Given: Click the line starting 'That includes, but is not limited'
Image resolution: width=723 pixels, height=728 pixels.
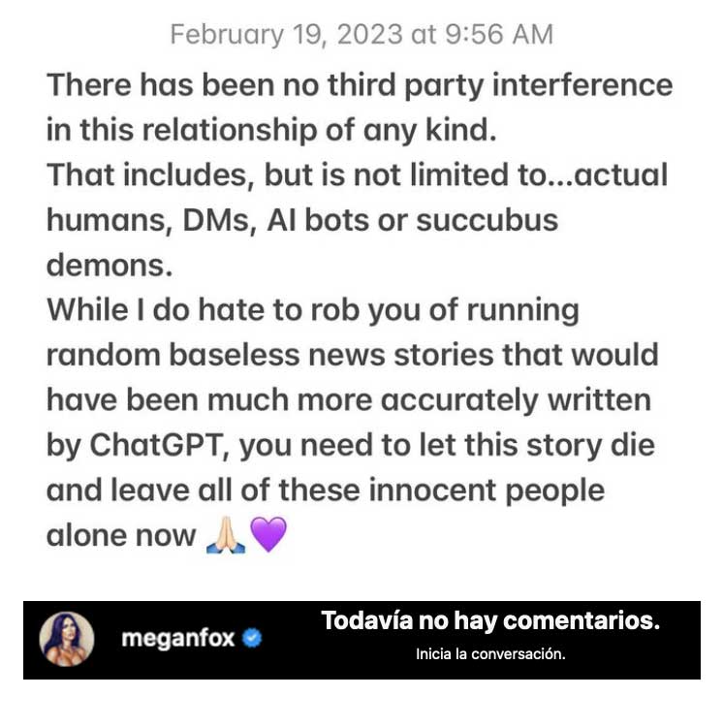Looking at the screenshot, I should tap(358, 174).
